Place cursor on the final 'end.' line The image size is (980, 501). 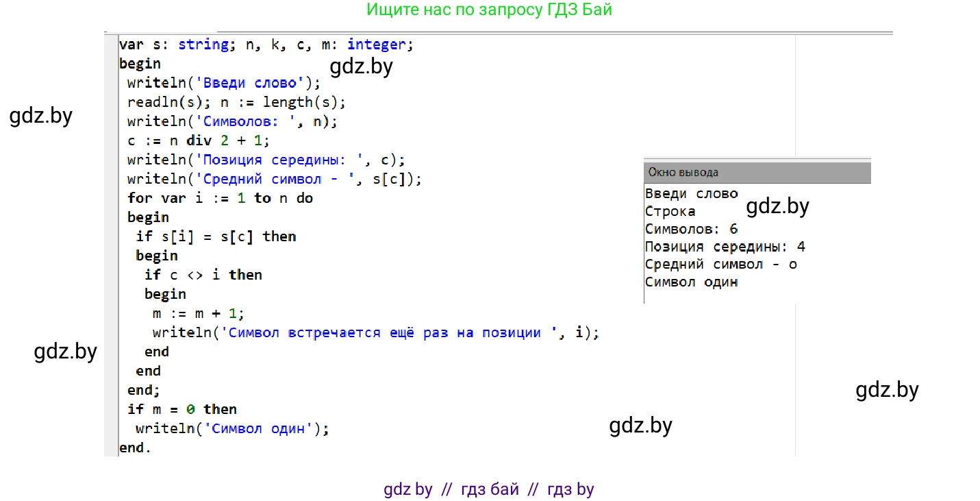(x=134, y=448)
